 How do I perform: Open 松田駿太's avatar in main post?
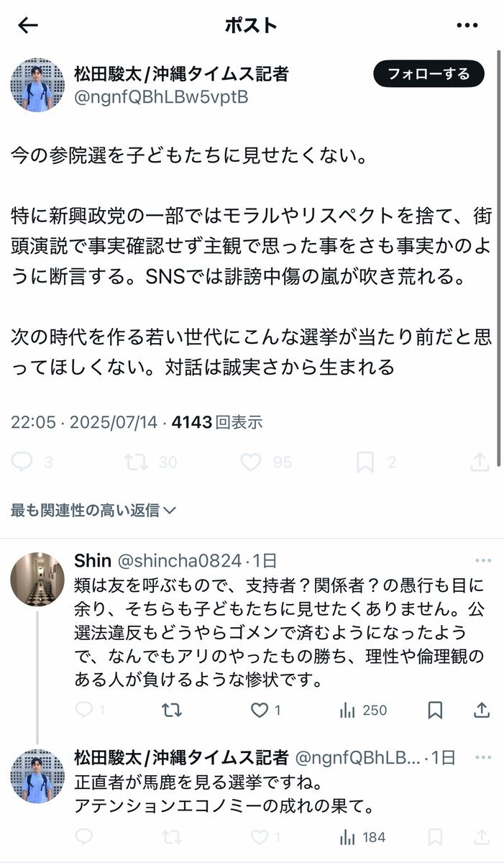pyautogui.click(x=37, y=85)
